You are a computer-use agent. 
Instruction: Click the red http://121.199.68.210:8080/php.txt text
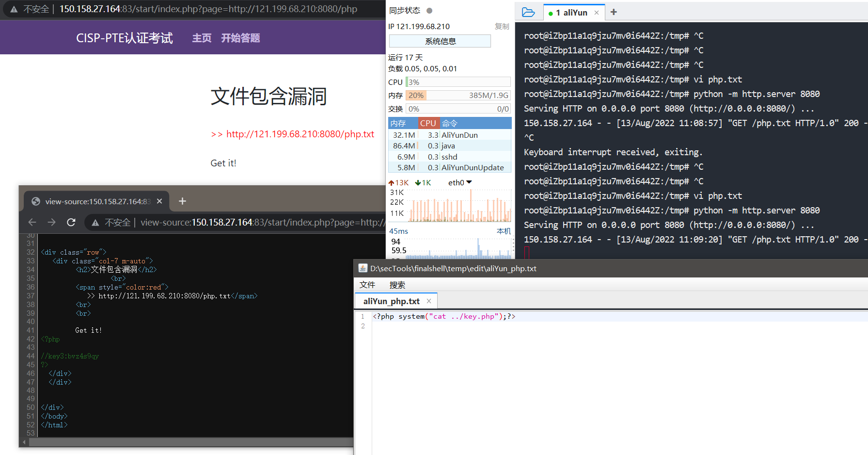click(300, 134)
